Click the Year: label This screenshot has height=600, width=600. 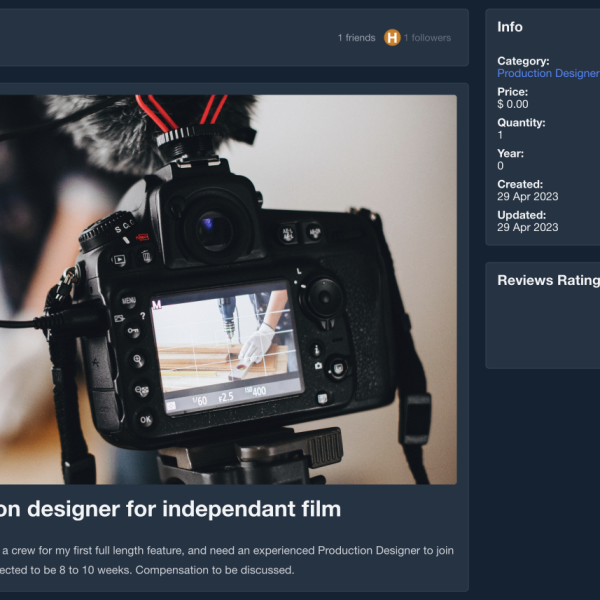click(x=511, y=154)
